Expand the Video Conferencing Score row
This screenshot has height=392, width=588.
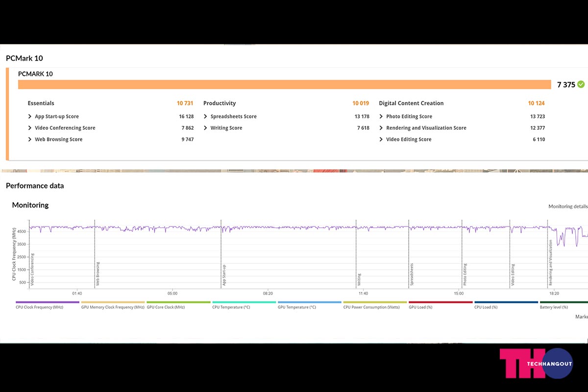[30, 128]
